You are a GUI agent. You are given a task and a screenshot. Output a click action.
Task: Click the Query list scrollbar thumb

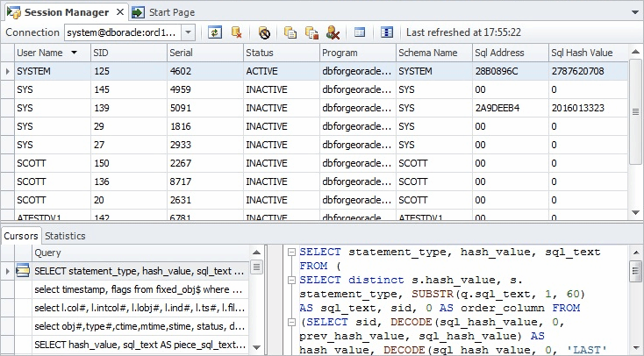256,267
